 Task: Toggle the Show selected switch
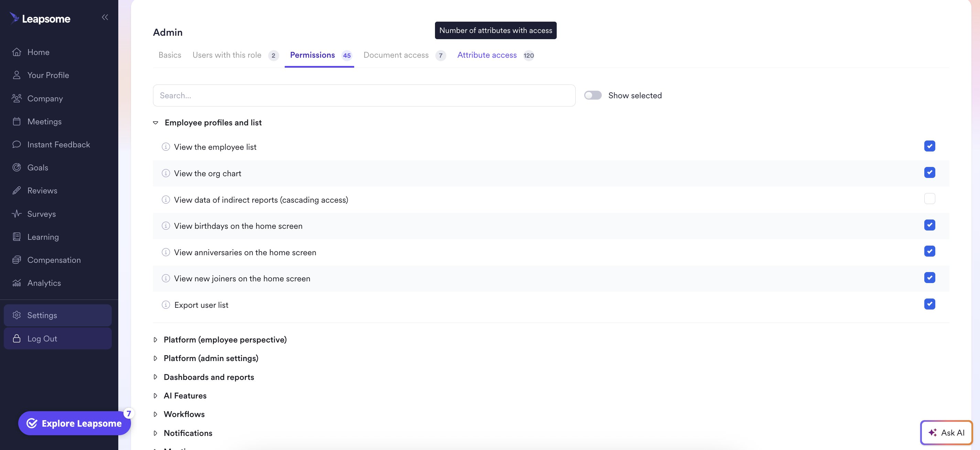(593, 95)
